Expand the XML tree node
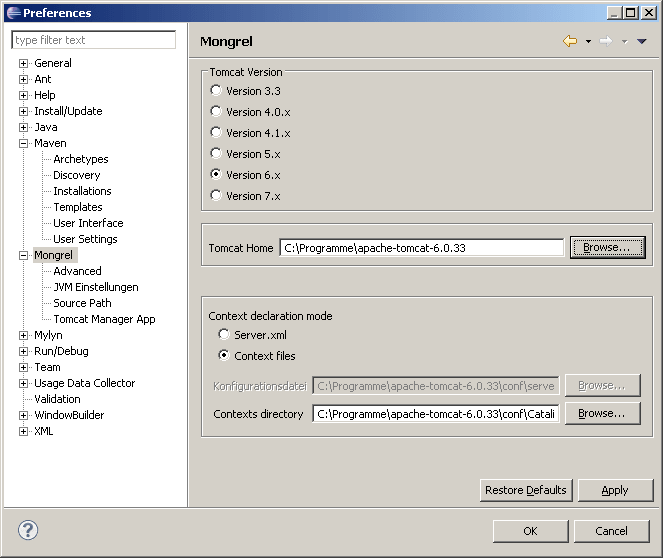Screen dimensions: 663x558 pos(24,432)
